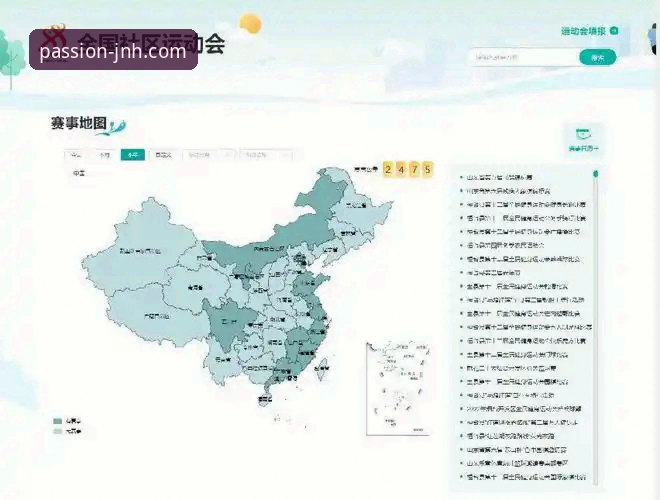This screenshot has height=500, width=660.
Task: Select the highlighted green time tab
Action: [x=133, y=155]
